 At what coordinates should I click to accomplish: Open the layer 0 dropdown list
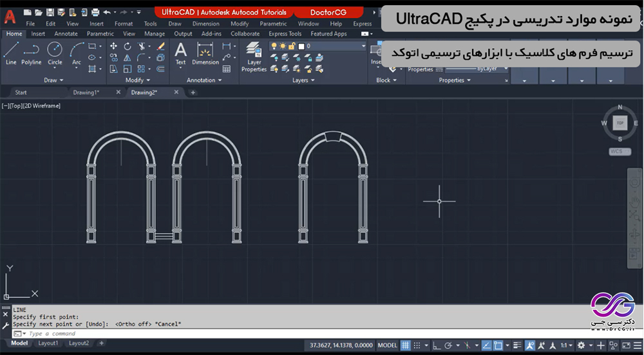tap(363, 46)
